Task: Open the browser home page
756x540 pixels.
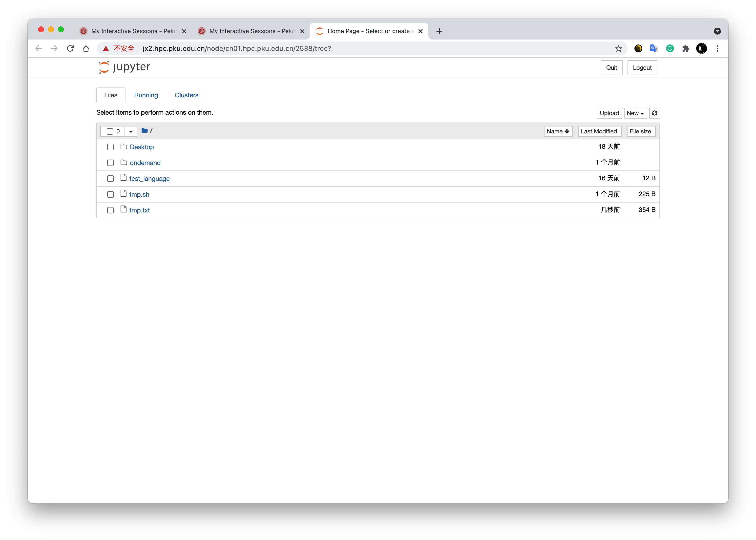Action: pyautogui.click(x=86, y=49)
